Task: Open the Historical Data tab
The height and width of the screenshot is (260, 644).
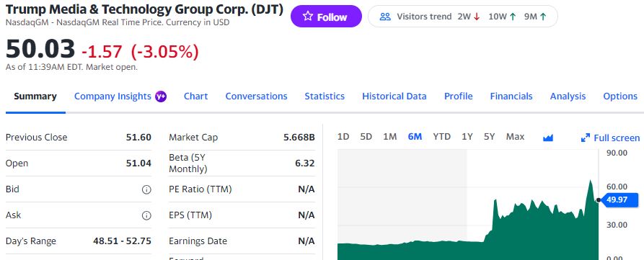Action: [x=394, y=97]
